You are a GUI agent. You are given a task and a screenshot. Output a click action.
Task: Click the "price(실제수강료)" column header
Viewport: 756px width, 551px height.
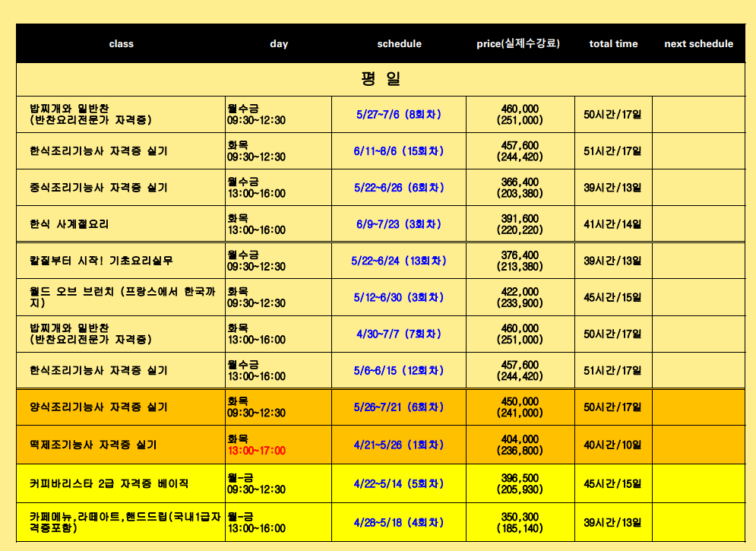point(518,44)
